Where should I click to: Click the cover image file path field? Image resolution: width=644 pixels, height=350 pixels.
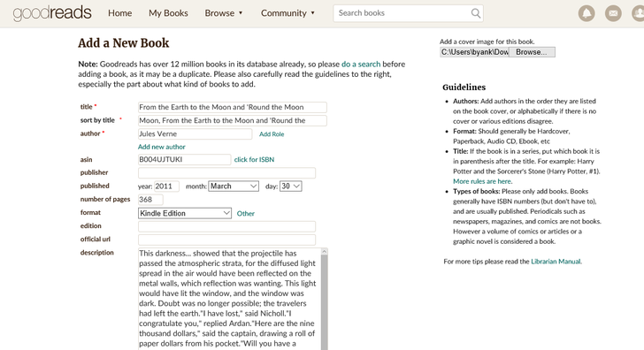(474, 52)
